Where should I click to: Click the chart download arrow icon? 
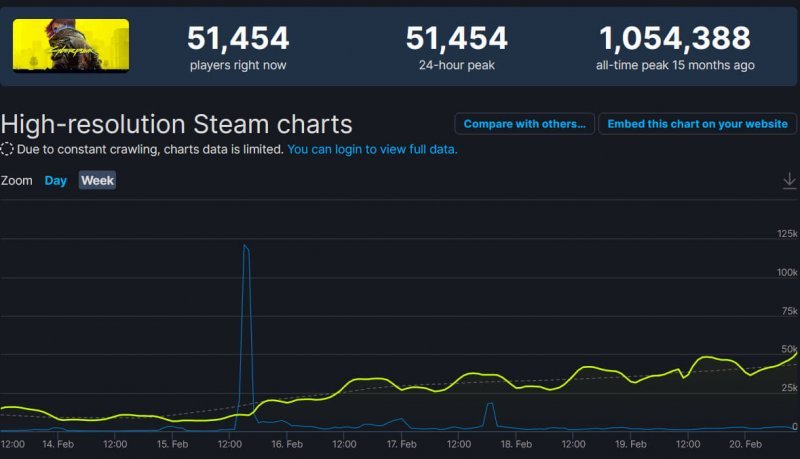pyautogui.click(x=789, y=180)
